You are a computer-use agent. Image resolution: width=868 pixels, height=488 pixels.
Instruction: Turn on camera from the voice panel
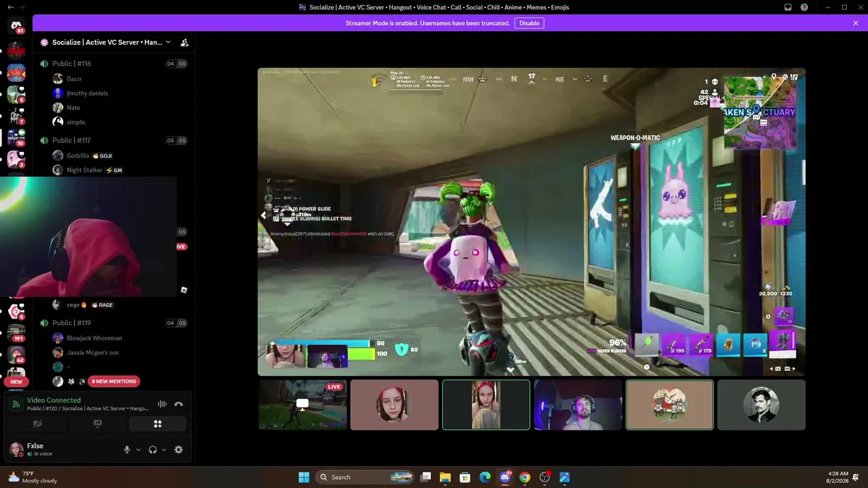(x=37, y=424)
